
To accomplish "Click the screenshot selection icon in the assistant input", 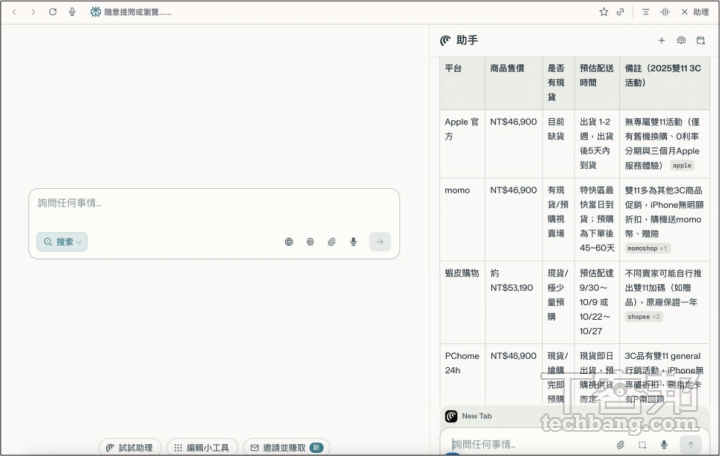I will pos(642,444).
